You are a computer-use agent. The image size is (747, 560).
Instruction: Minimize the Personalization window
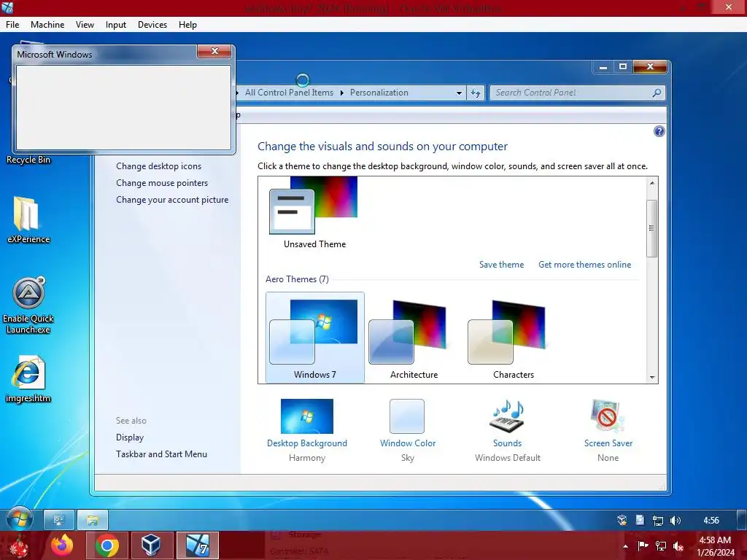[x=603, y=66]
